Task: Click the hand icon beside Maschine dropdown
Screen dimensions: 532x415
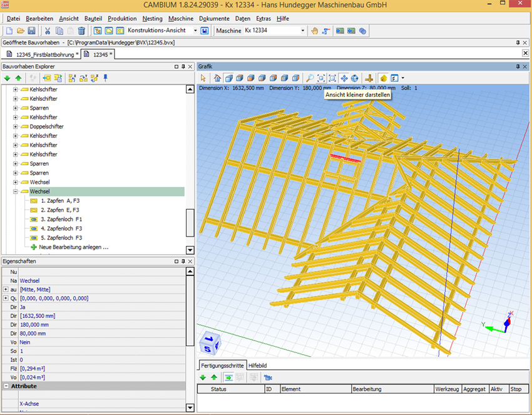Action: click(x=315, y=31)
